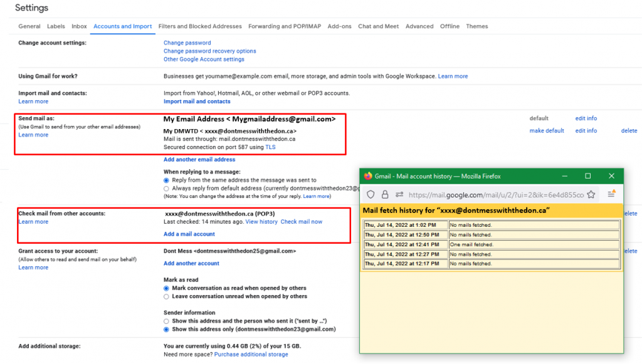Switch to Accounts and Import tab
Viewport: 642px width, 364px height.
pos(122,26)
